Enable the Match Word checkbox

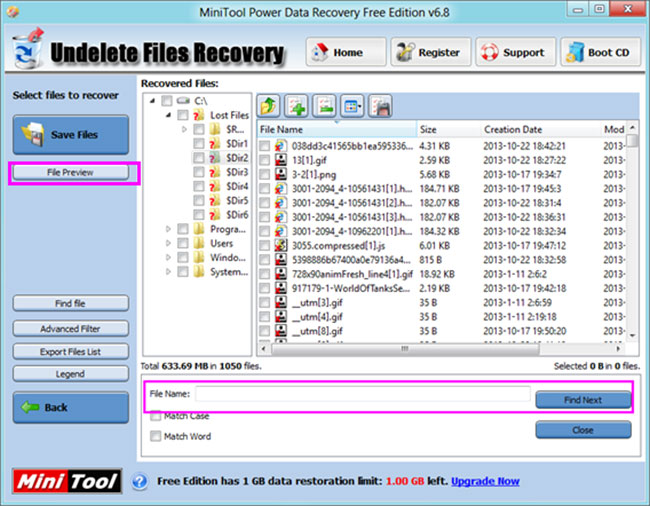point(155,436)
